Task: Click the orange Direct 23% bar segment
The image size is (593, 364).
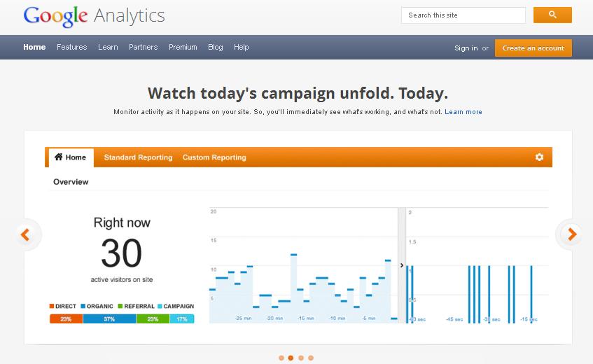Action: pyautogui.click(x=67, y=319)
